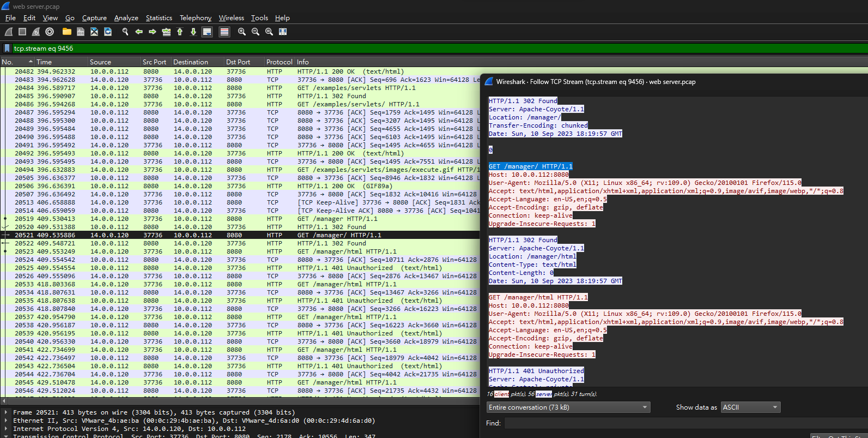Jump to the last packet
Viewport: 868px width, 438px height.
[x=193, y=32]
